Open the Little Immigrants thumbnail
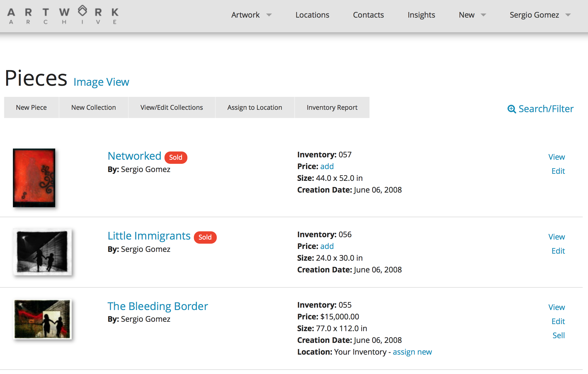This screenshot has width=588, height=374. (x=42, y=252)
